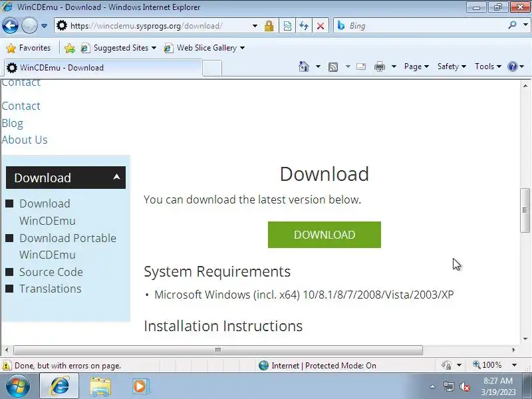Open the zoom level 100% button
The width and height of the screenshot is (532, 399).
[x=487, y=365]
